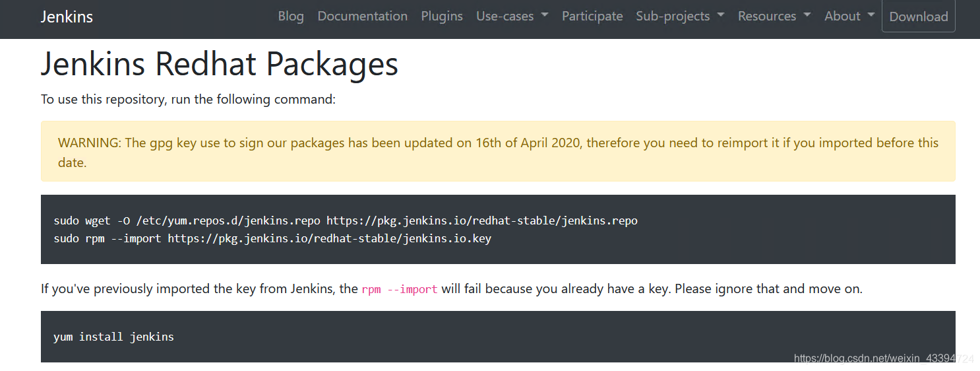Click the yum install jenkins command

point(113,337)
